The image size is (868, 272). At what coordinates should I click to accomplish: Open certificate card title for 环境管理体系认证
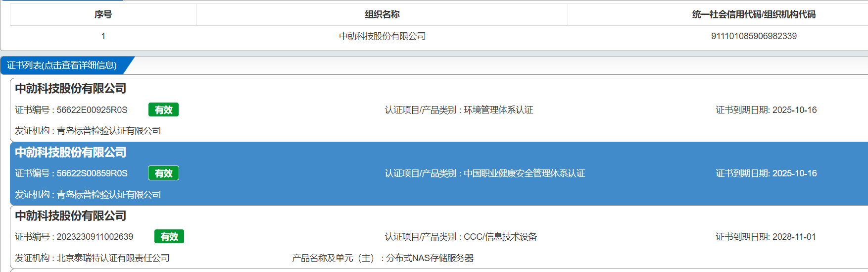coord(71,89)
